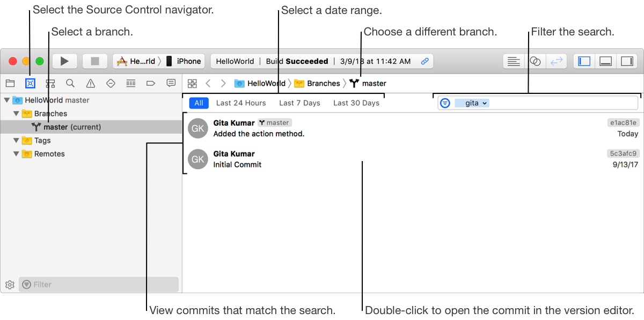Image resolution: width=644 pixels, height=320 pixels.
Task: Expand the Remotes folder triangle
Action: [16, 154]
